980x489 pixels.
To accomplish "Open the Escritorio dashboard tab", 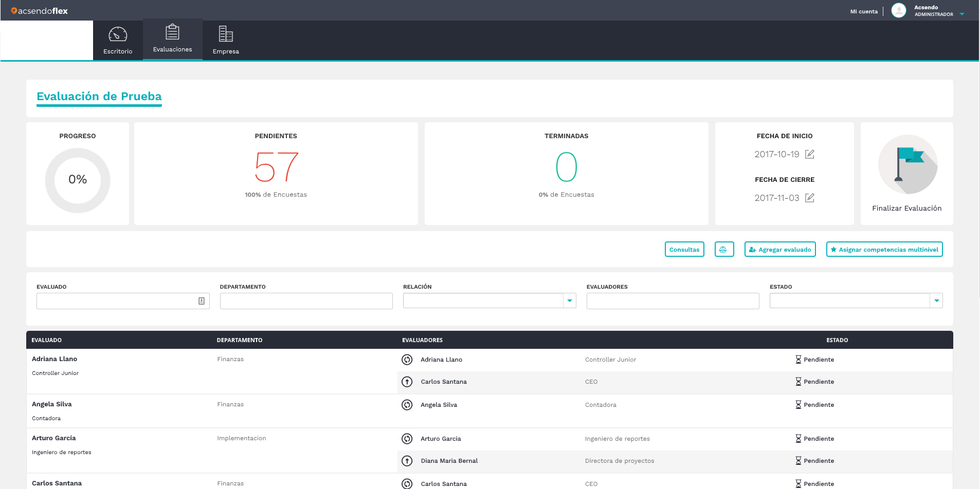I will coord(118,41).
